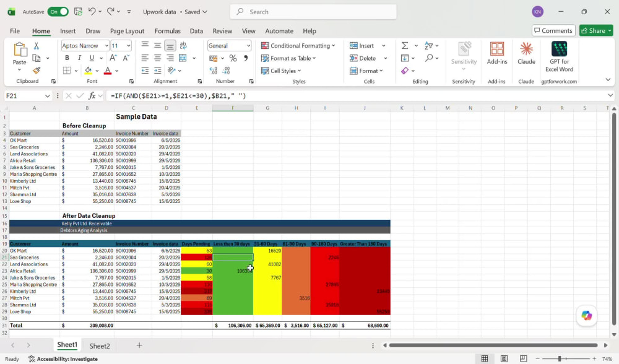619x364 pixels.
Task: Toggle Bold formatting
Action: click(67, 58)
